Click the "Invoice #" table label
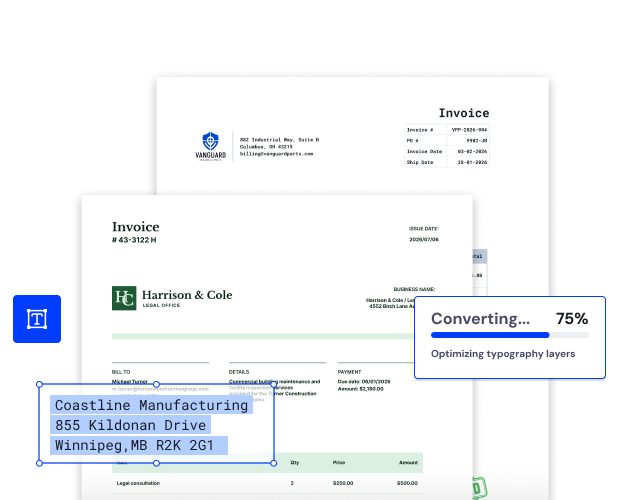This screenshot has height=500, width=638. [x=420, y=130]
